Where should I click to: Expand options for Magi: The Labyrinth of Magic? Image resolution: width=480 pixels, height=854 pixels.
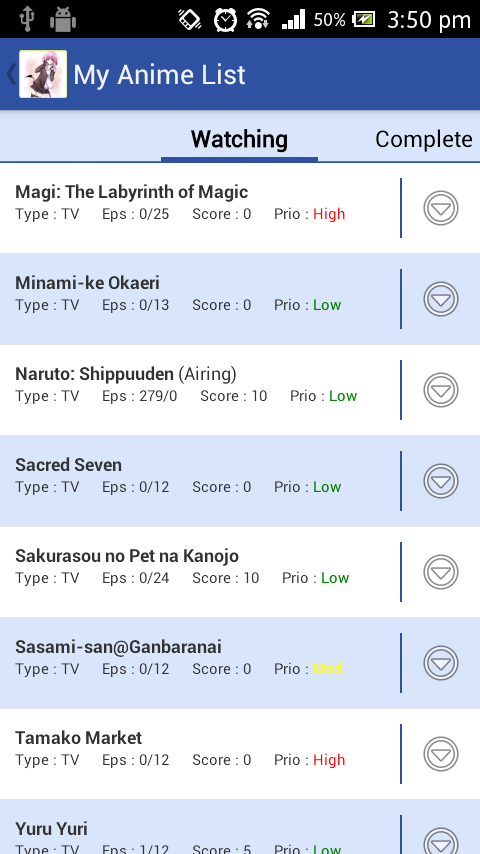441,208
